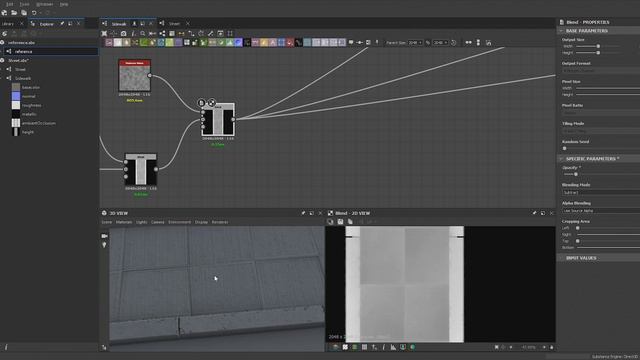This screenshot has height=360, width=640.
Task: Add the green Gradient Map node icon
Action: point(144,42)
